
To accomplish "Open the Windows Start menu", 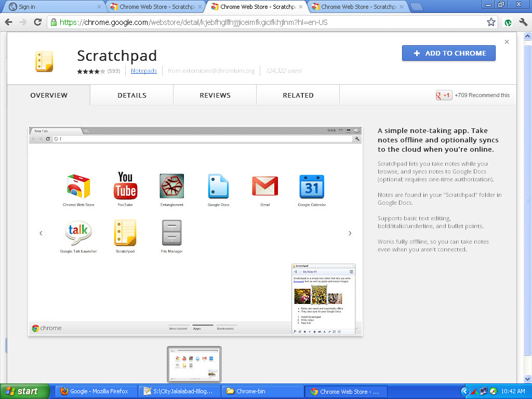I will tap(24, 391).
